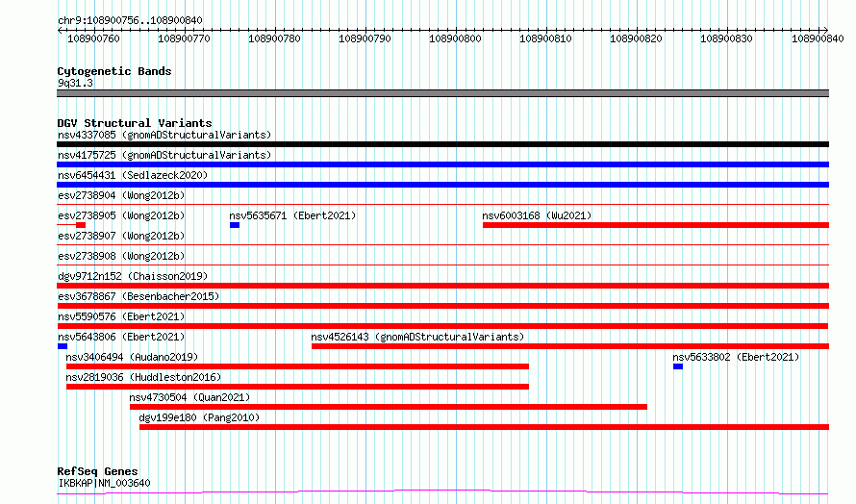The height and width of the screenshot is (504, 856).
Task: Click ruler position 108900810
Action: (x=545, y=38)
